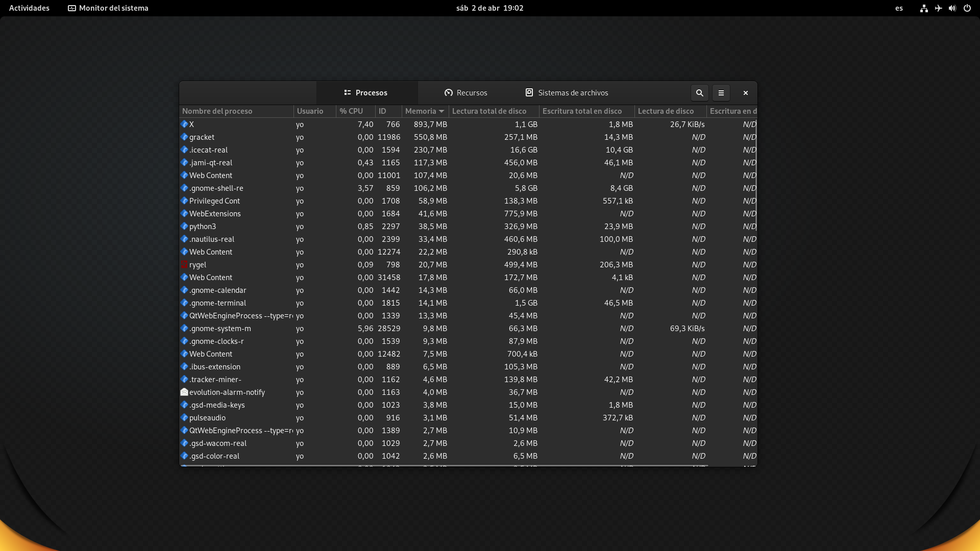The image size is (980, 551).
Task: Select the Web Content row with ID 12274
Action: (x=468, y=252)
